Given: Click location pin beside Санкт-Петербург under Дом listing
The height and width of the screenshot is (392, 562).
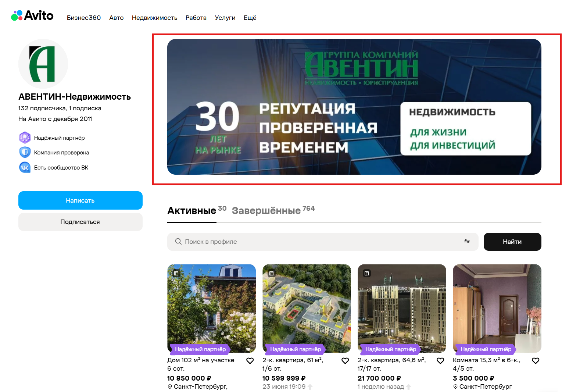Looking at the screenshot, I should point(170,386).
